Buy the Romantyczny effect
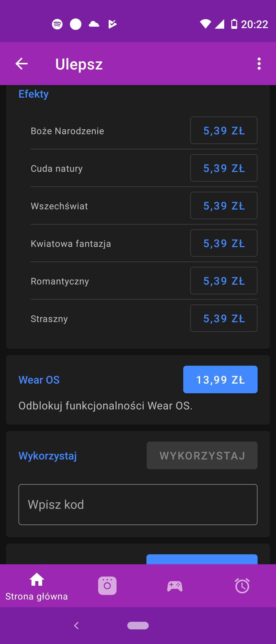The image size is (276, 644). [x=224, y=281]
